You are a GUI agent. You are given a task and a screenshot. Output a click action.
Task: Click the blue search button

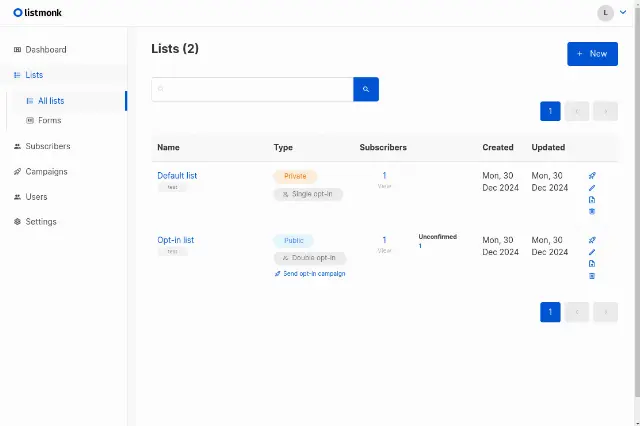tap(366, 89)
